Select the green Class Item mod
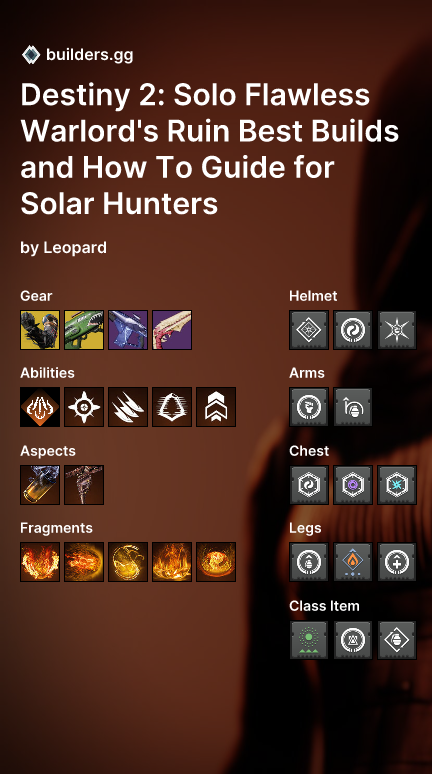 point(309,640)
